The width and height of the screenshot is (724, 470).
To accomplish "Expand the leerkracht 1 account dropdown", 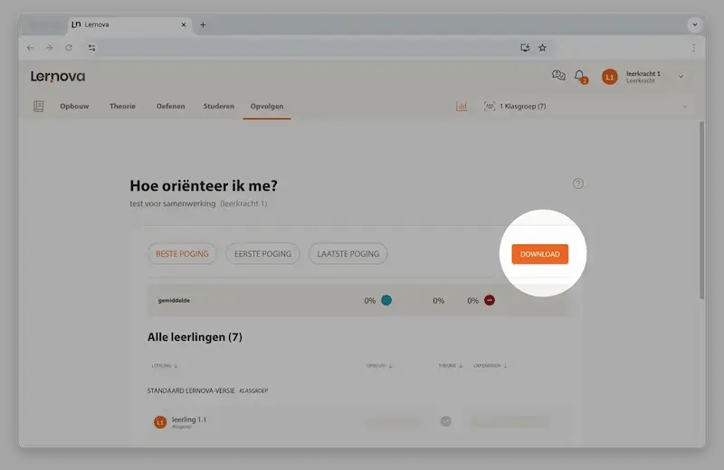I will click(x=681, y=77).
